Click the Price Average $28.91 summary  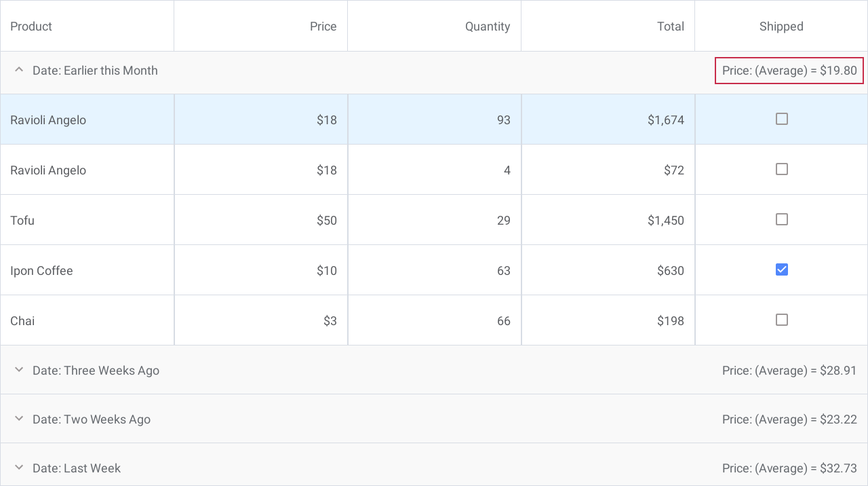[x=789, y=371]
